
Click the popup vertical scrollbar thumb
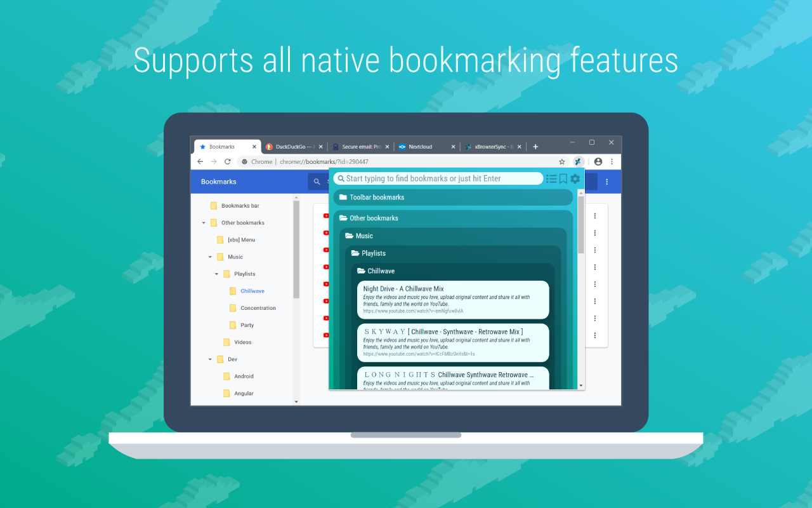tap(581, 225)
